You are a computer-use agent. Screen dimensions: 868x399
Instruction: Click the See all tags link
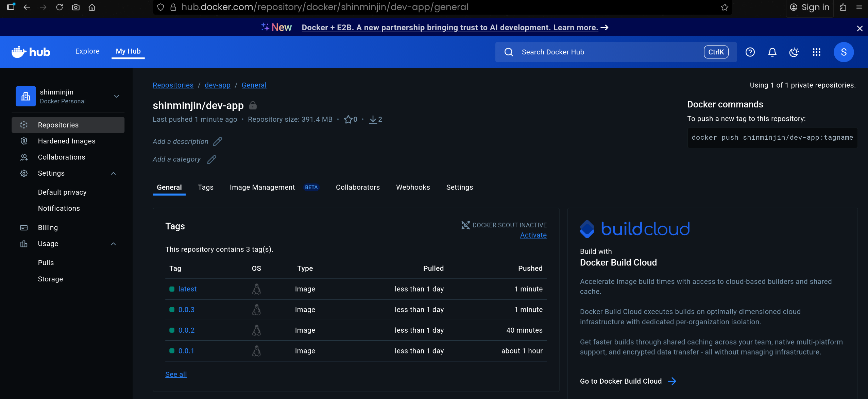[x=176, y=374]
